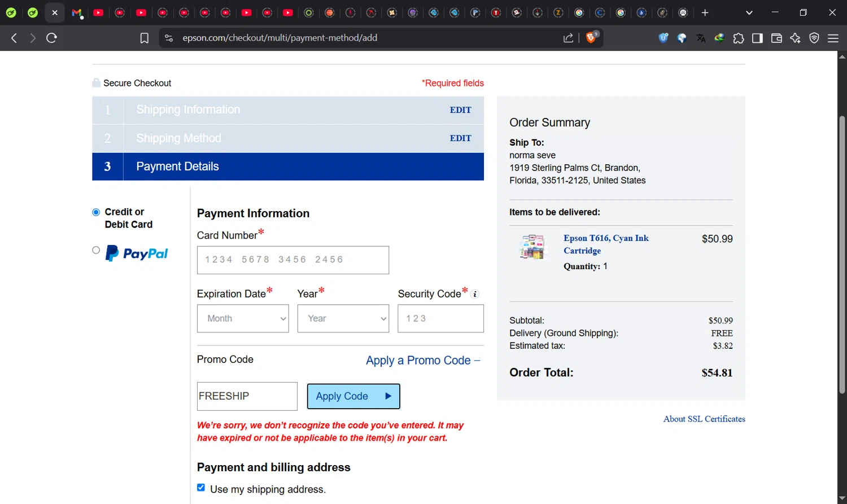Image resolution: width=847 pixels, height=504 pixels.
Task: Open the Leo AI sparkle icon
Action: click(x=795, y=38)
